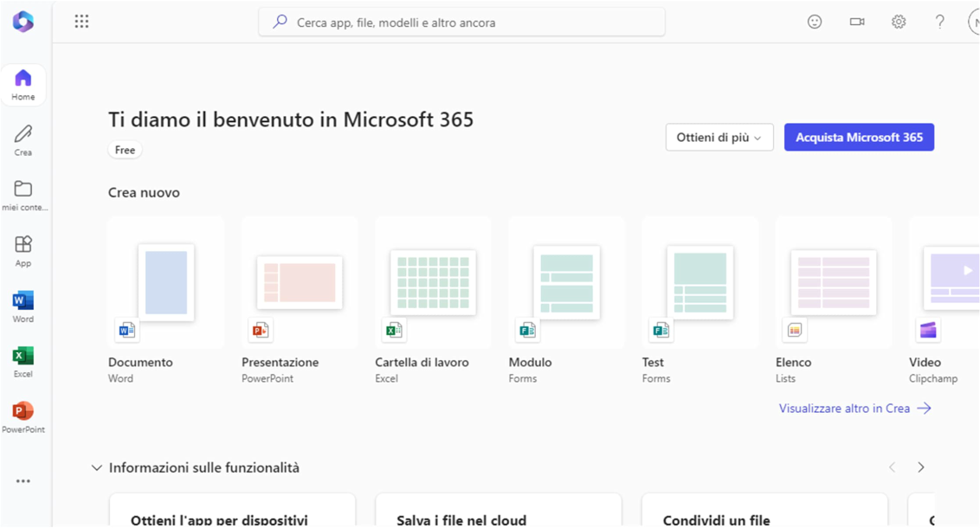Create a new Clipchamp Video thumbnail
The width and height of the screenshot is (980, 528).
pos(945,282)
